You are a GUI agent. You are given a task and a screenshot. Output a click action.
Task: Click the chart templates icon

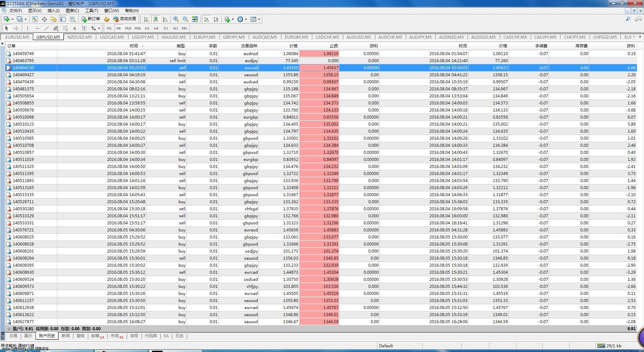tap(254, 19)
